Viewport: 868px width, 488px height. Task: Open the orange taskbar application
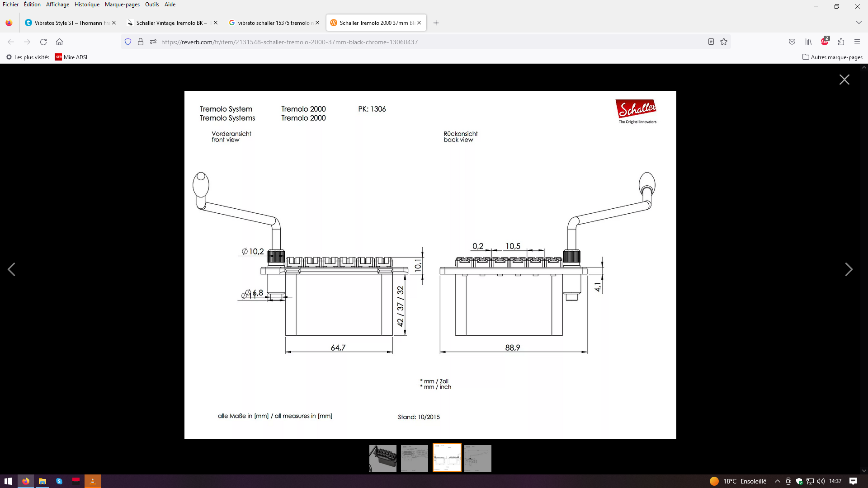click(x=93, y=481)
